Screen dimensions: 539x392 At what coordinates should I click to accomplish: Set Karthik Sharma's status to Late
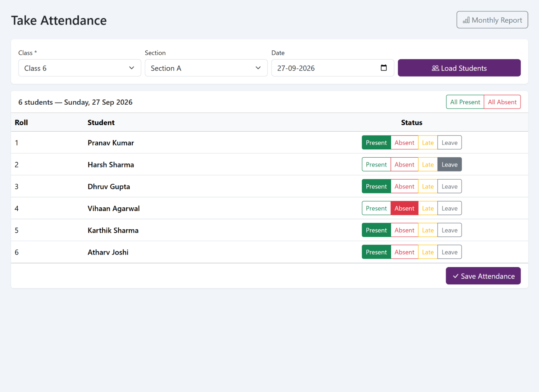[x=428, y=230]
